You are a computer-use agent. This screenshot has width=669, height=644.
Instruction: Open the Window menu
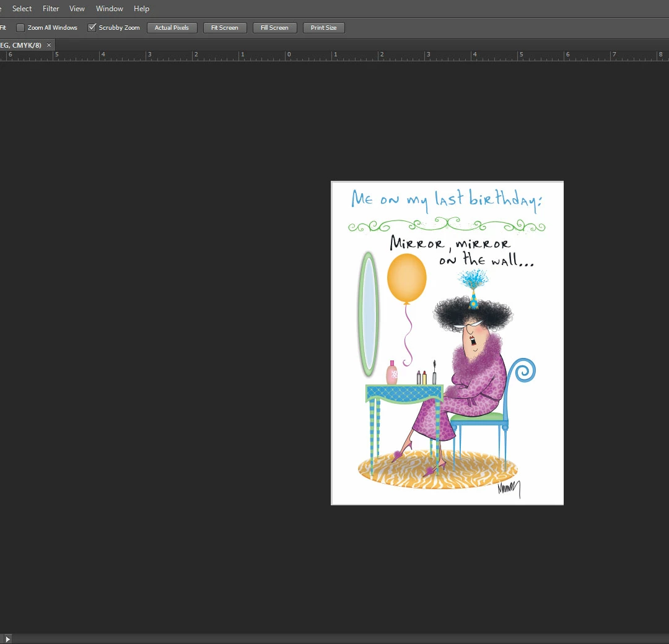pos(109,9)
